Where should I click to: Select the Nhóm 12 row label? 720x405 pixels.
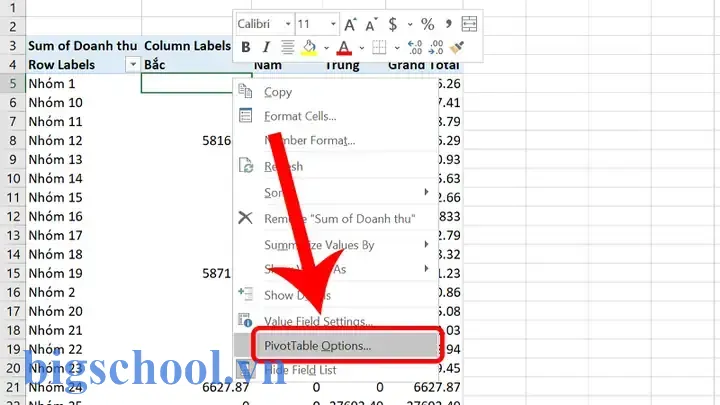pos(83,141)
